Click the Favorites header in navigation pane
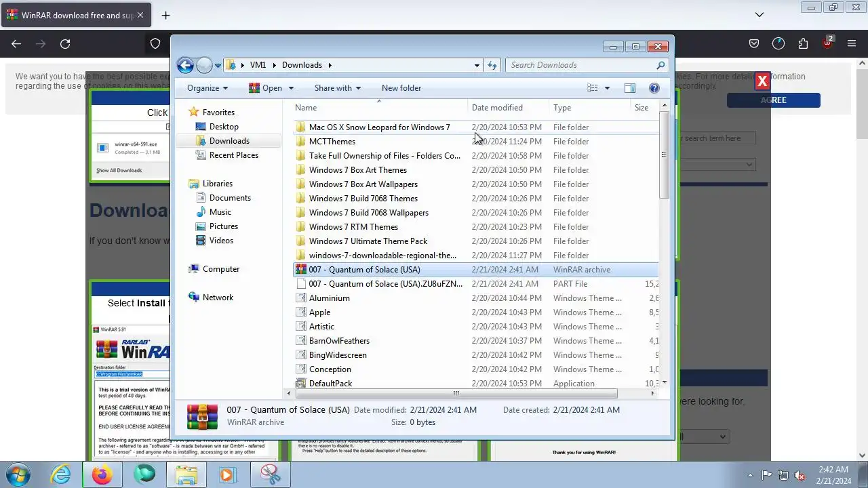868x488 pixels. (x=218, y=113)
